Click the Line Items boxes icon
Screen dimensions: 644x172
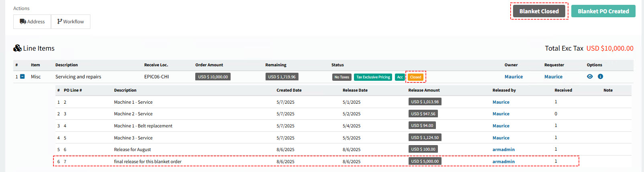tap(17, 48)
